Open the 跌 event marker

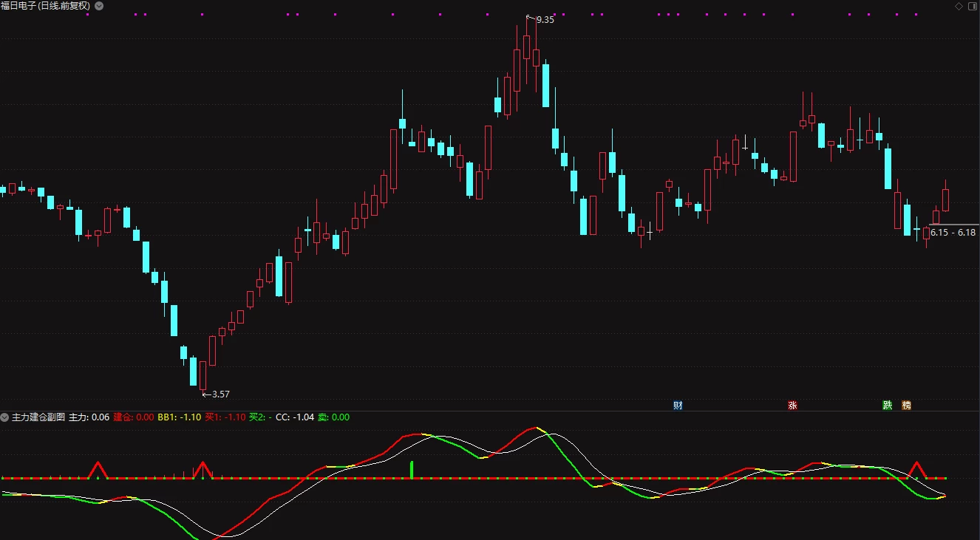[887, 406]
